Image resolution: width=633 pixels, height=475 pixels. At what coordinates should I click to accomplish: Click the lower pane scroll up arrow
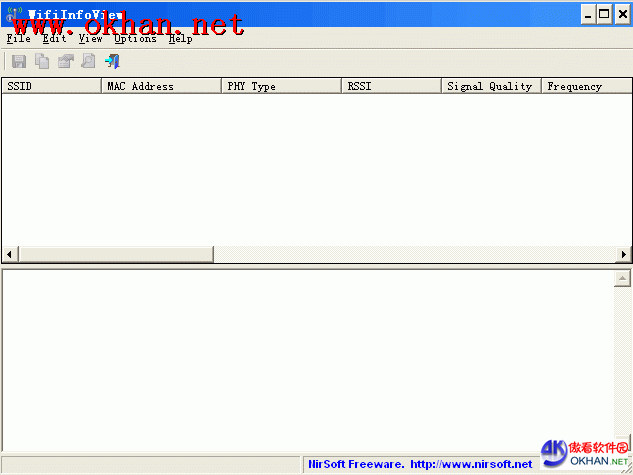(x=623, y=278)
